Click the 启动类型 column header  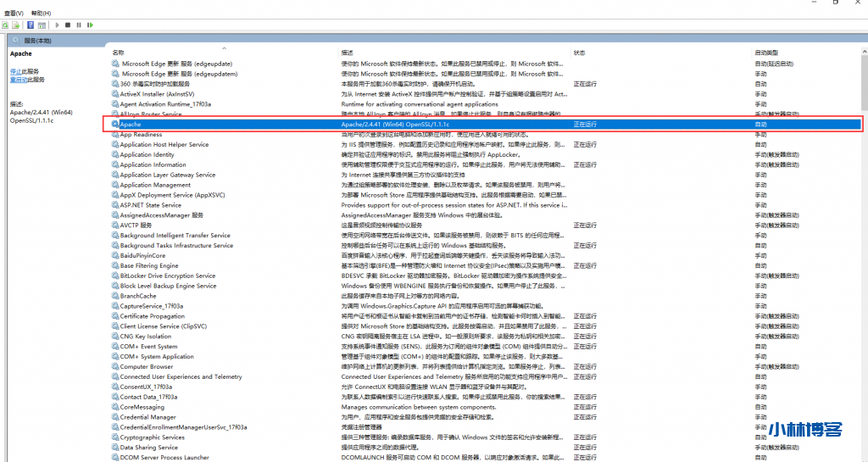766,53
